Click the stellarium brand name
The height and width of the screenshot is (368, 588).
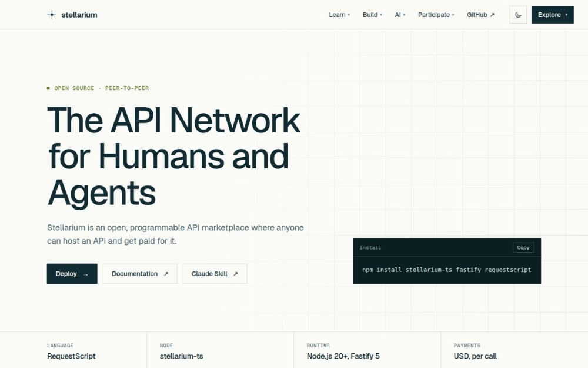[79, 15]
